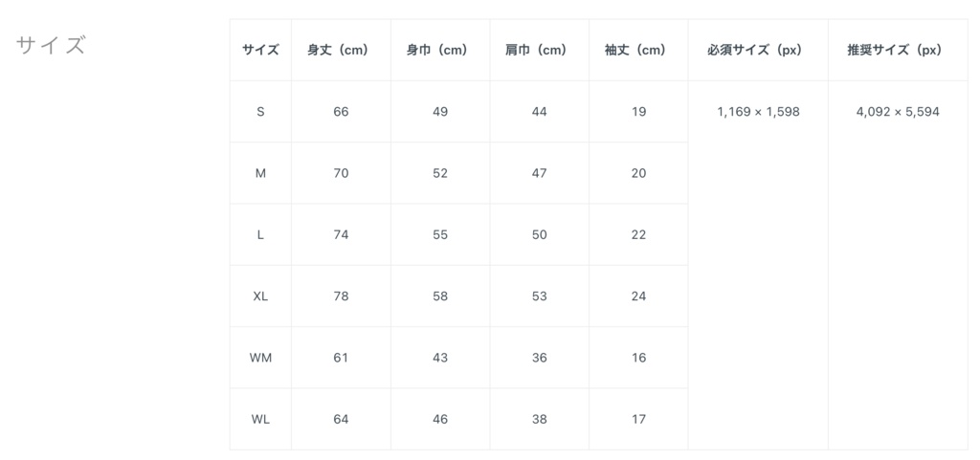Click the 身巾 (cm) column header

[x=440, y=51]
